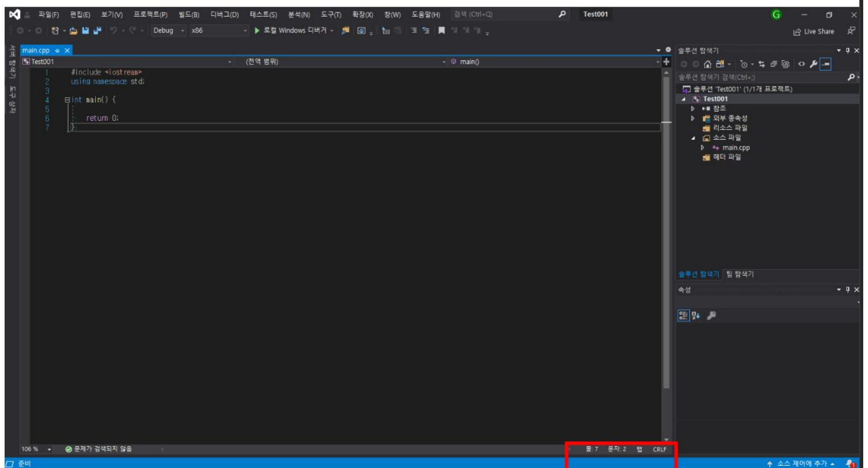Start debugging with the green play icon
868x468 pixels.
click(x=257, y=31)
